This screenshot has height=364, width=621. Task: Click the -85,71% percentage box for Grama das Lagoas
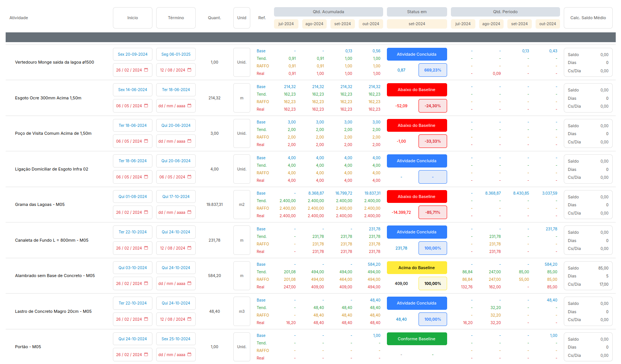(x=432, y=212)
